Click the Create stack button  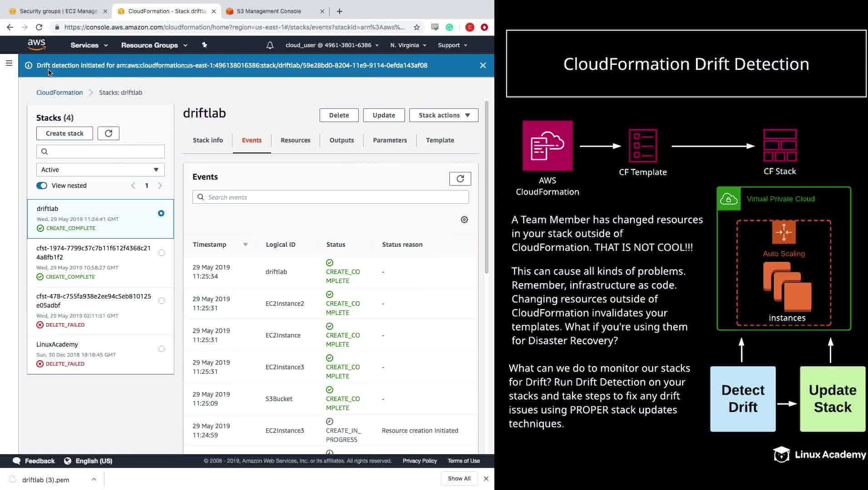(64, 133)
